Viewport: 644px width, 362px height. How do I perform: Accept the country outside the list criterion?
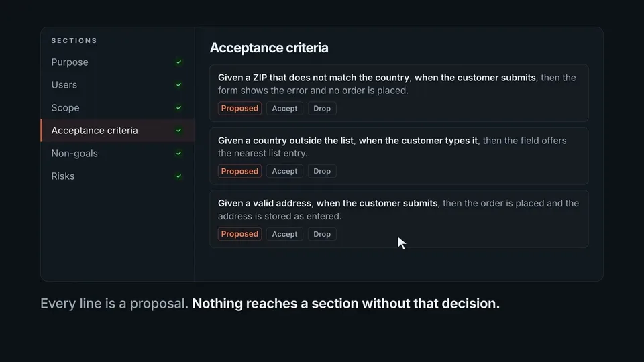(284, 171)
